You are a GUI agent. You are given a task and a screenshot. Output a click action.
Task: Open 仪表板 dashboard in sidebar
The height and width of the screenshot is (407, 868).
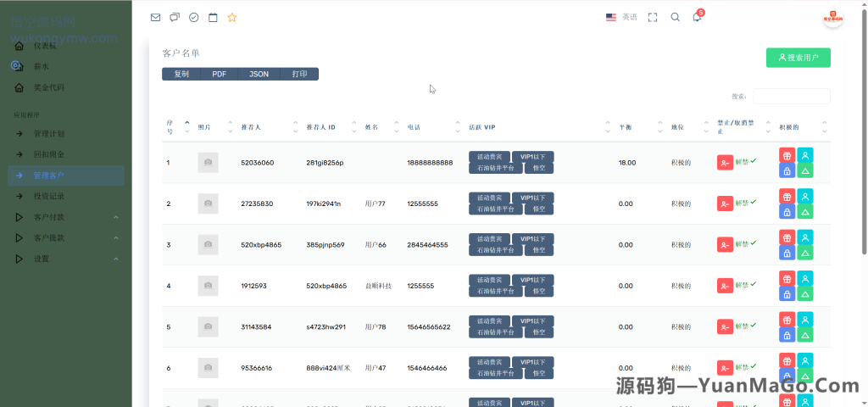pyautogui.click(x=66, y=46)
